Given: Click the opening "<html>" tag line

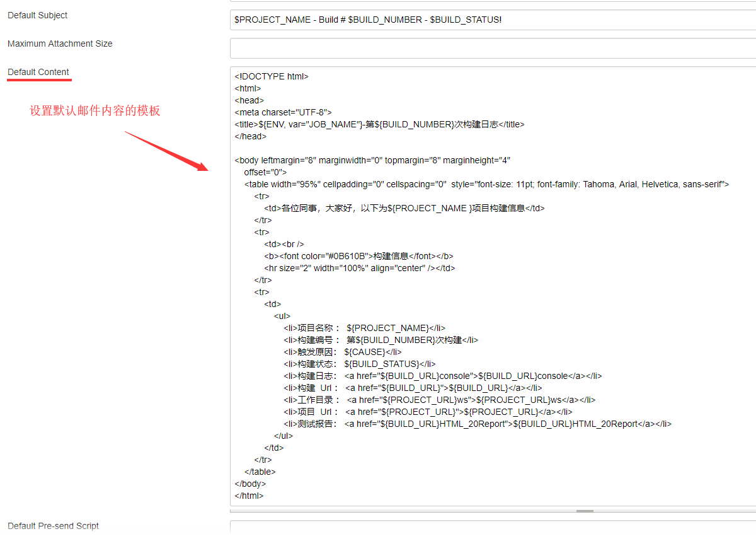Looking at the screenshot, I should pos(248,88).
